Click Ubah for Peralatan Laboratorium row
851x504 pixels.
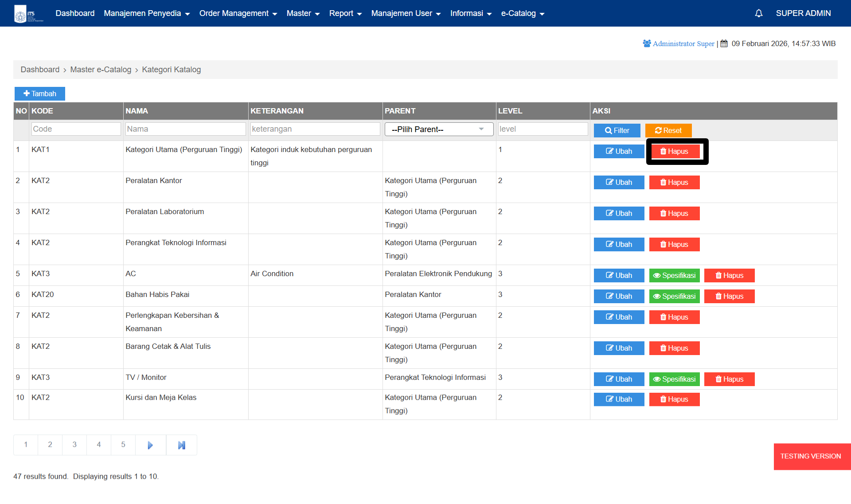click(619, 214)
